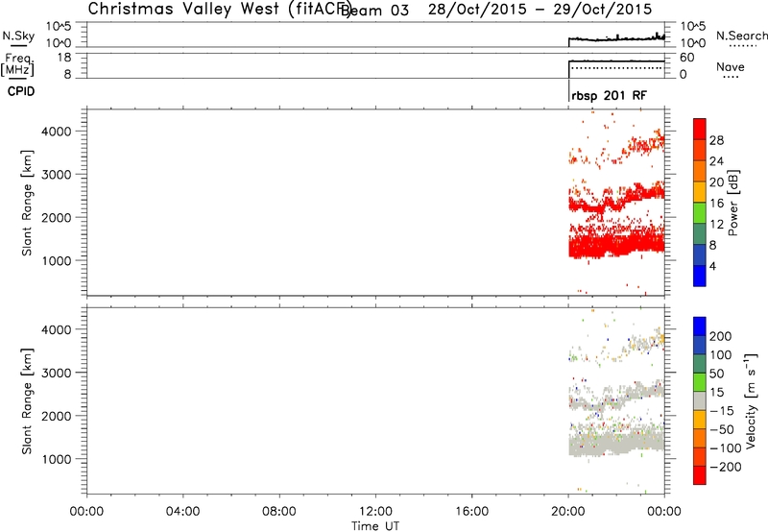
Task: Click the 'CPID' label
Action: click(x=21, y=91)
